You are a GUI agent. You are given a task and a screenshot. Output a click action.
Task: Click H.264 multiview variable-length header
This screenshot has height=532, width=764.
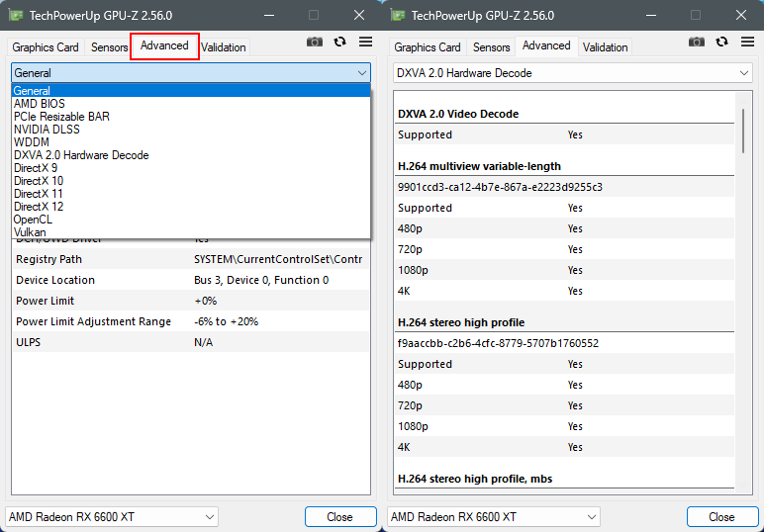tap(479, 166)
